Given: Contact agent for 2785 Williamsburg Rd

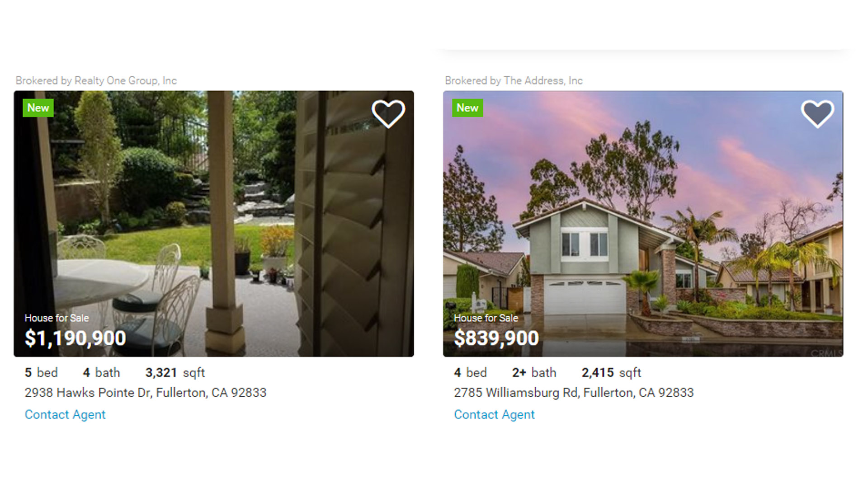Looking at the screenshot, I should (x=494, y=414).
